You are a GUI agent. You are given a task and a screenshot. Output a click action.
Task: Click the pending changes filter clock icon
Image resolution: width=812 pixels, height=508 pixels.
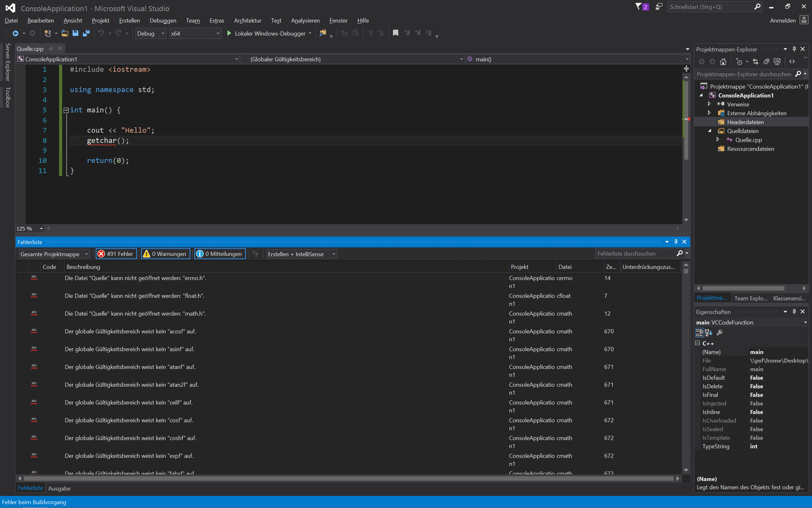pyautogui.click(x=739, y=62)
